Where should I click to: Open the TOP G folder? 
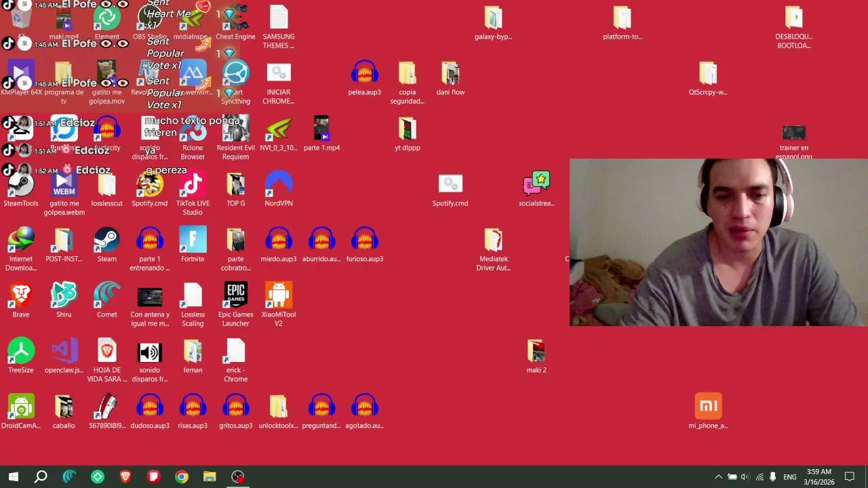tap(235, 189)
